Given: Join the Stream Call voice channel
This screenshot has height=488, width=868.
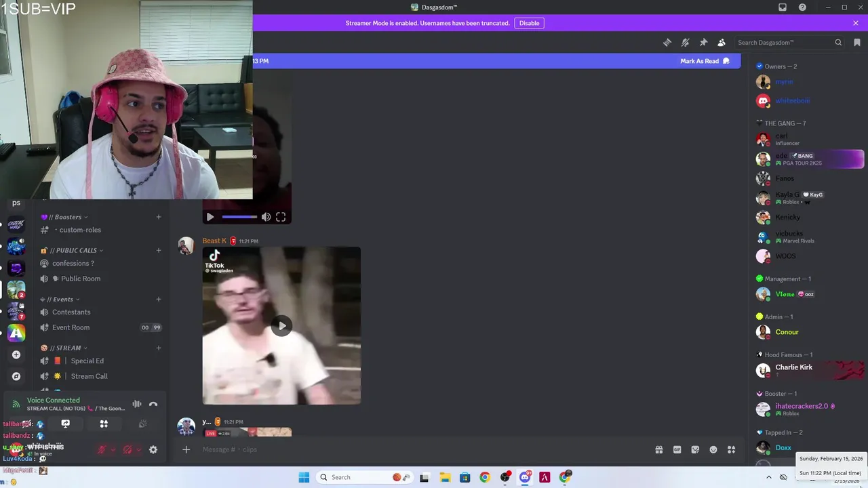Looking at the screenshot, I should point(89,376).
